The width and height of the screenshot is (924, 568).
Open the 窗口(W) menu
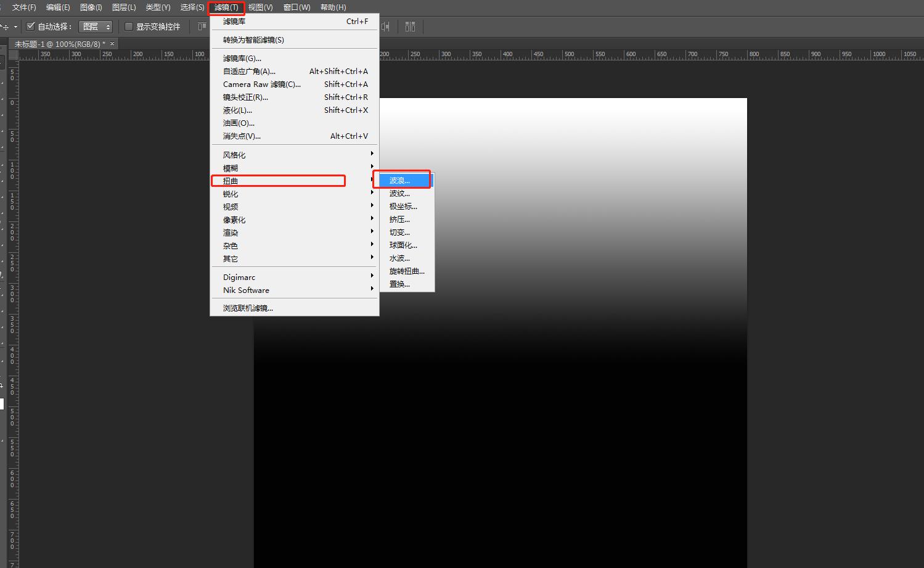click(x=296, y=7)
